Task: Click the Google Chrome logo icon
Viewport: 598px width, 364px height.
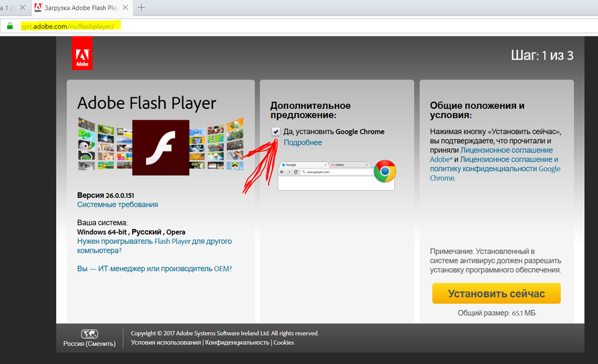Action: pos(385,171)
